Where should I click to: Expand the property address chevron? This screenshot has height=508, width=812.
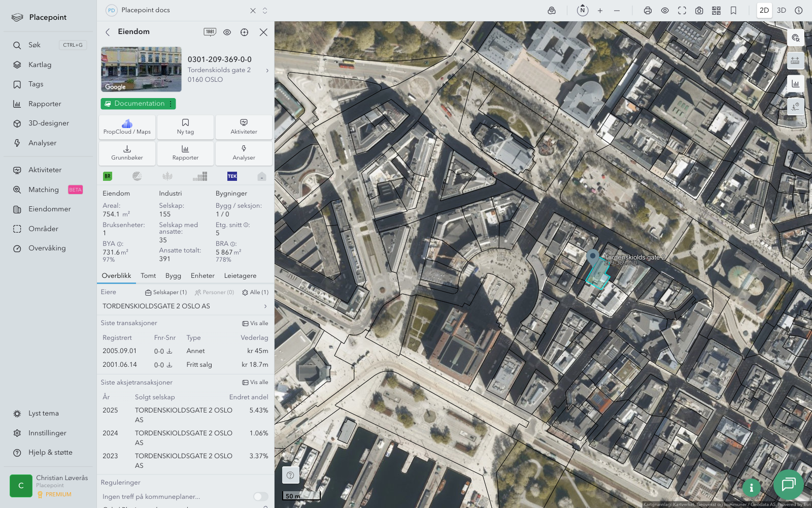pyautogui.click(x=267, y=71)
